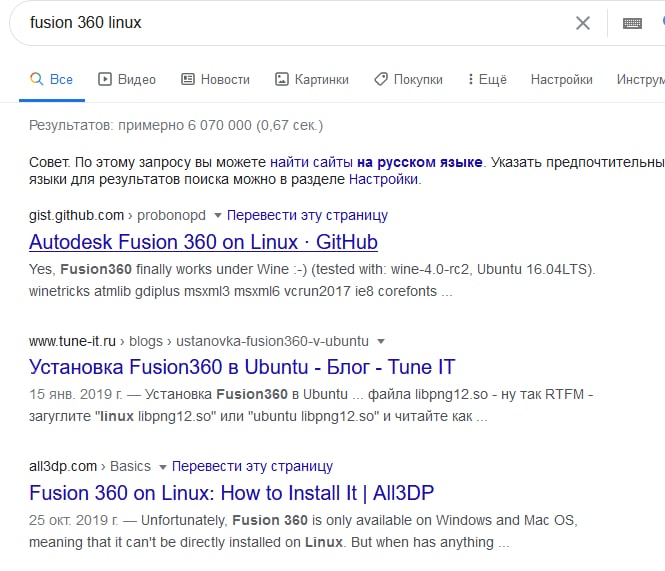Expand the dropdown arrow after gist.github.com › probonopd
665x571 pixels.
(x=218, y=216)
